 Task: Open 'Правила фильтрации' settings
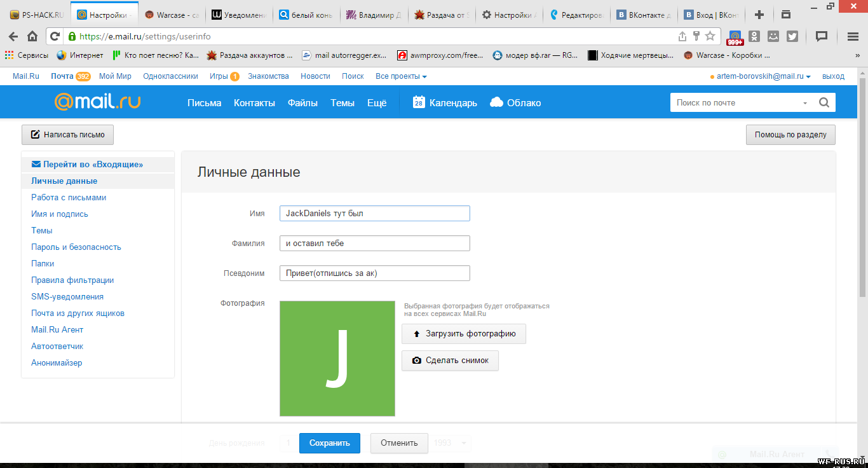[x=72, y=280]
